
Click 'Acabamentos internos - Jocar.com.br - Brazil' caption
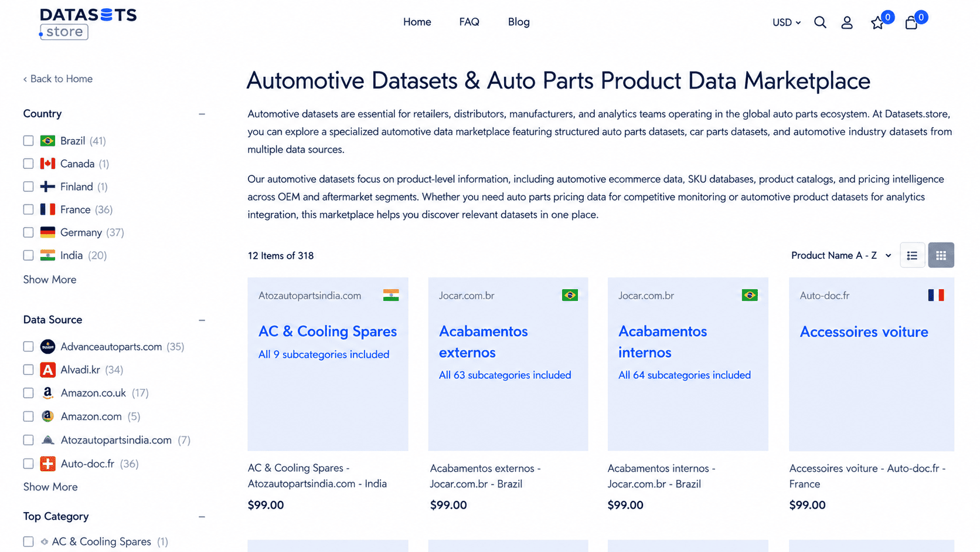pyautogui.click(x=662, y=476)
